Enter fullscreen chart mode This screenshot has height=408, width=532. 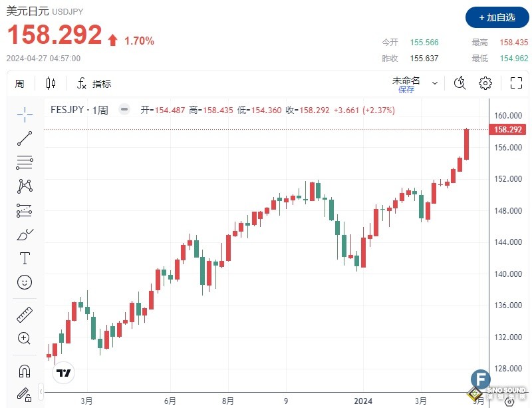516,83
